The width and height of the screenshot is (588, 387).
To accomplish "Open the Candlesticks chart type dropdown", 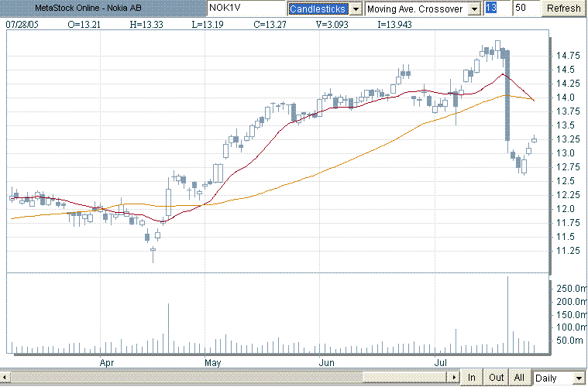I will (x=356, y=9).
